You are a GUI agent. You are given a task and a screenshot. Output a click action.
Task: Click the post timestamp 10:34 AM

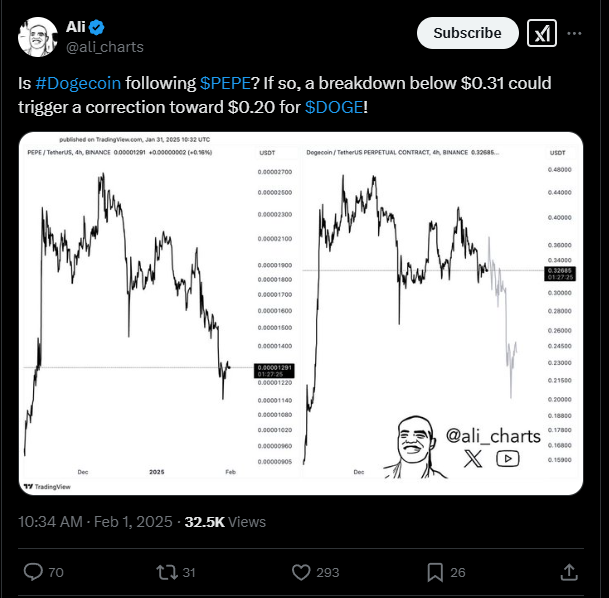pos(50,522)
